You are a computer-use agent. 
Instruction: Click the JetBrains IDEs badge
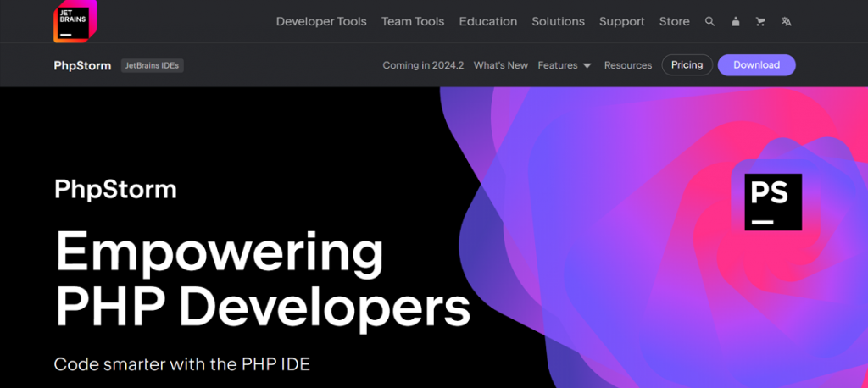(153, 65)
